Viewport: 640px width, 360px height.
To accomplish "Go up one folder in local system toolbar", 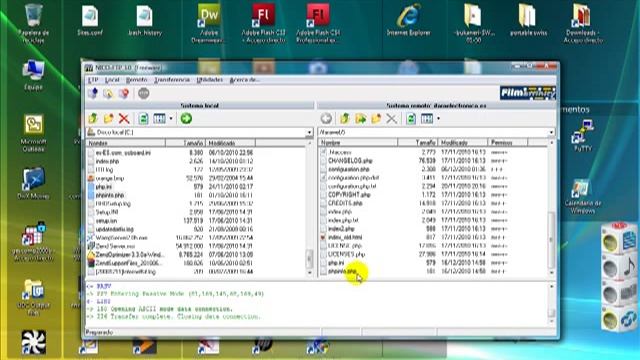I will [x=93, y=119].
